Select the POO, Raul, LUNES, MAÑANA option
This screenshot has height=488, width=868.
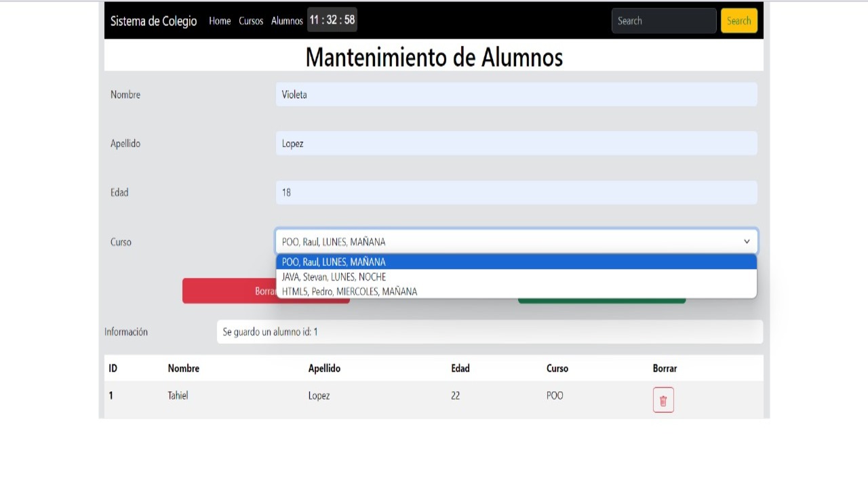coord(516,262)
